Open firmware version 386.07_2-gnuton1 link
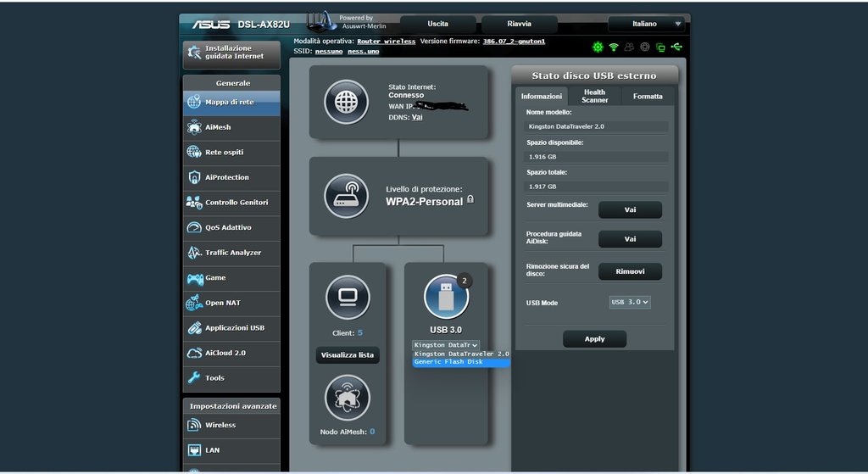 pos(514,42)
